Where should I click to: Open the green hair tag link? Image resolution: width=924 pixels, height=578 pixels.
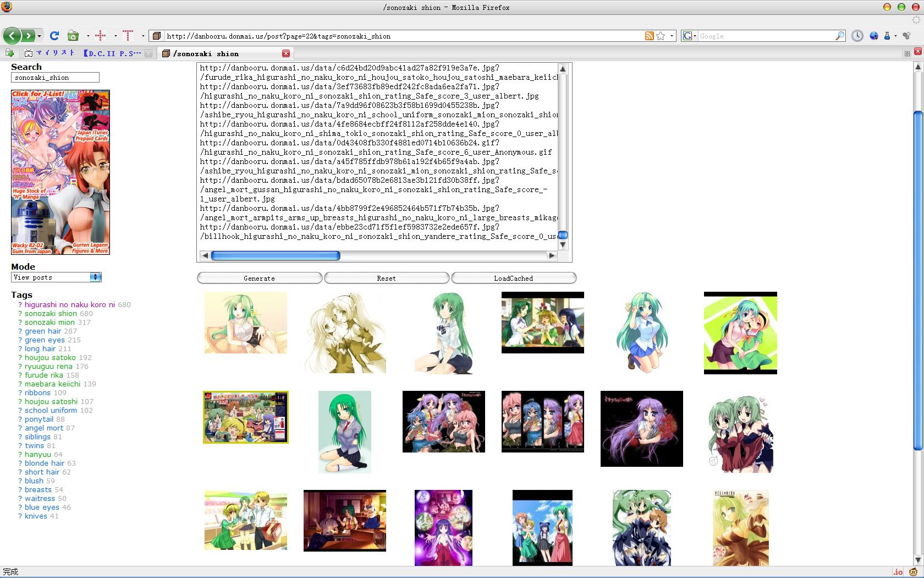[x=43, y=331]
